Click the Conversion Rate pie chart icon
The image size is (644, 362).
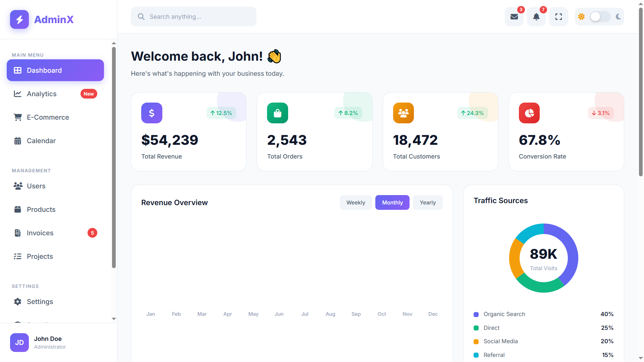pyautogui.click(x=529, y=113)
